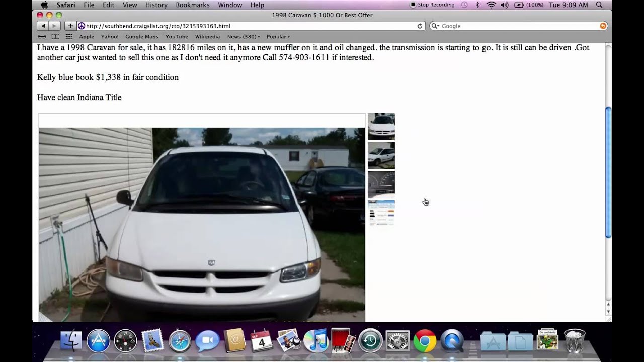Open Top Sites grid icon
644x362 pixels.
69,37
